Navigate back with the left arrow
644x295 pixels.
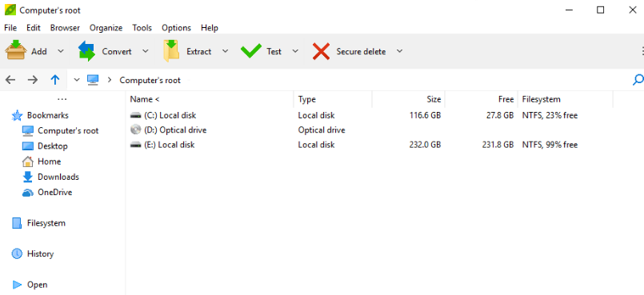pyautogui.click(x=10, y=80)
